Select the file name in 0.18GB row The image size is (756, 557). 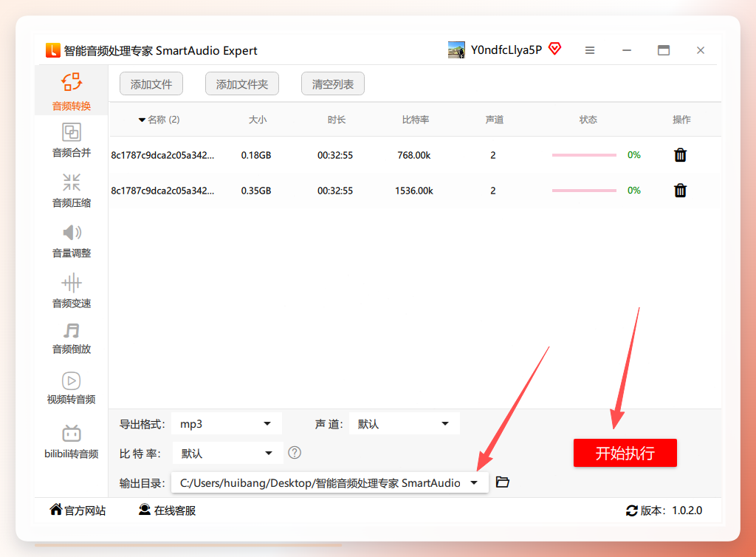coord(162,155)
